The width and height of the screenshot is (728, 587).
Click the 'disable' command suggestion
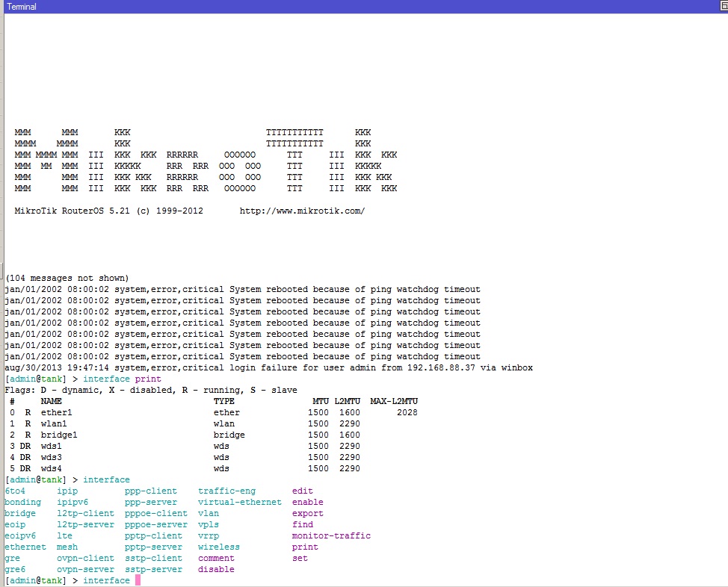216,569
